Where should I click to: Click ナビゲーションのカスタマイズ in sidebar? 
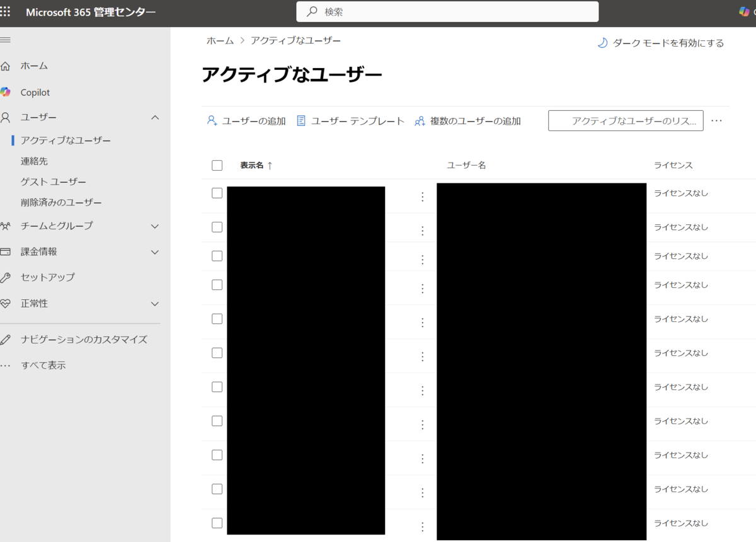(84, 340)
